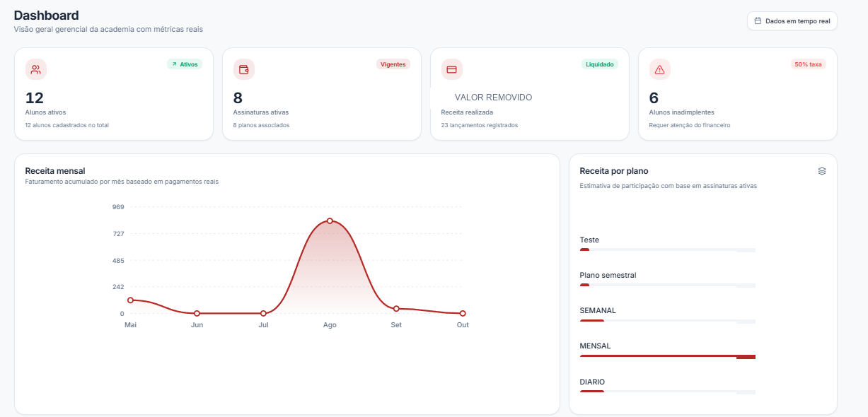Open the Dados em tempo real button
This screenshot has width=868, height=417.
pyautogui.click(x=792, y=21)
